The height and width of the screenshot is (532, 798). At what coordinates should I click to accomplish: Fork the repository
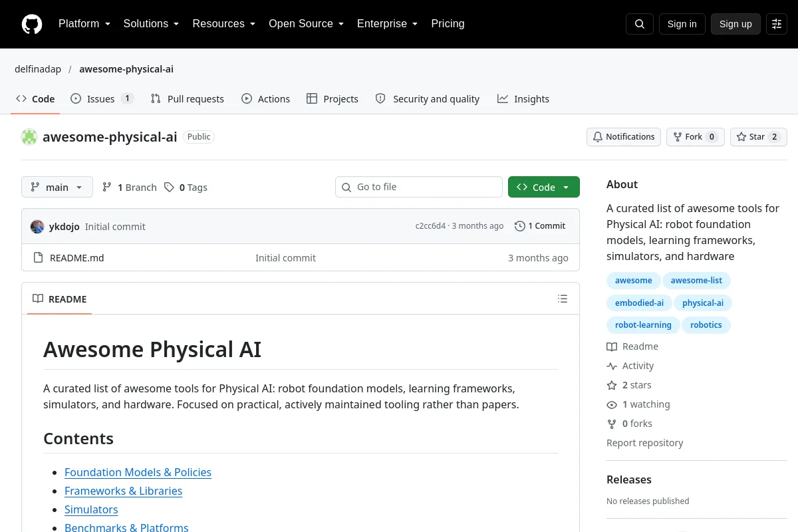pos(696,137)
